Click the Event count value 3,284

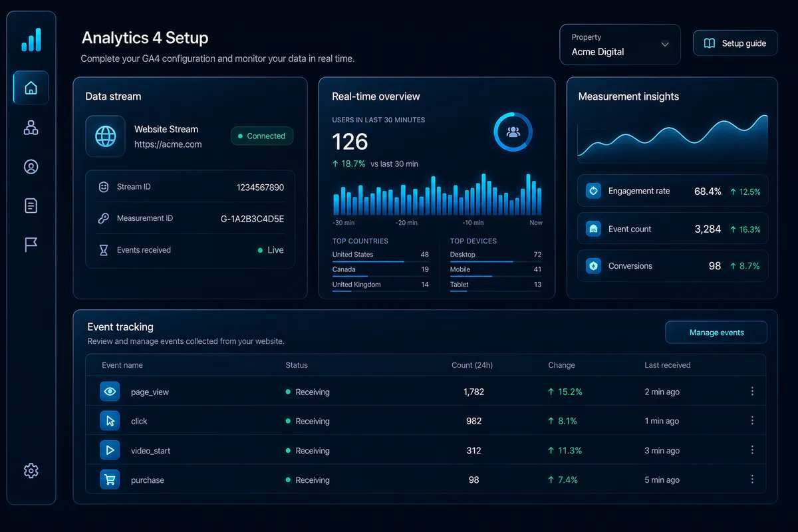[708, 229]
